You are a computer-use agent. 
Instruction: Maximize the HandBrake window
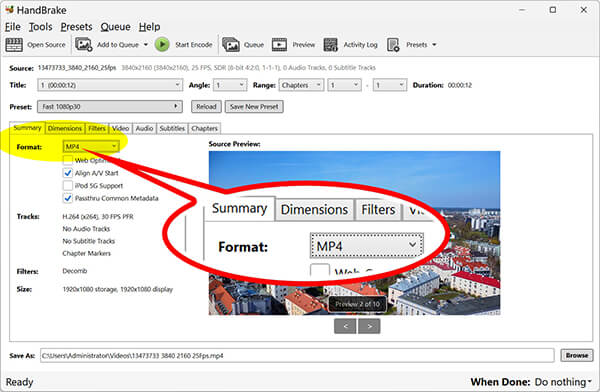[553, 10]
